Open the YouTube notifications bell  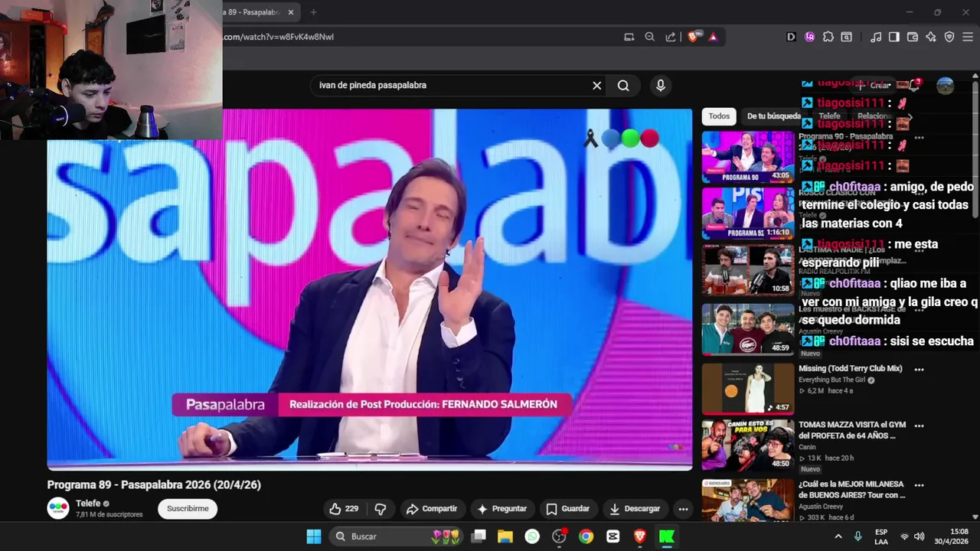pos(913,86)
